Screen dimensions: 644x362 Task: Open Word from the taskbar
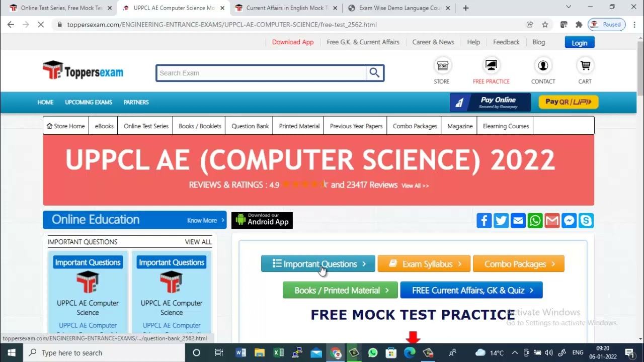[x=240, y=353]
